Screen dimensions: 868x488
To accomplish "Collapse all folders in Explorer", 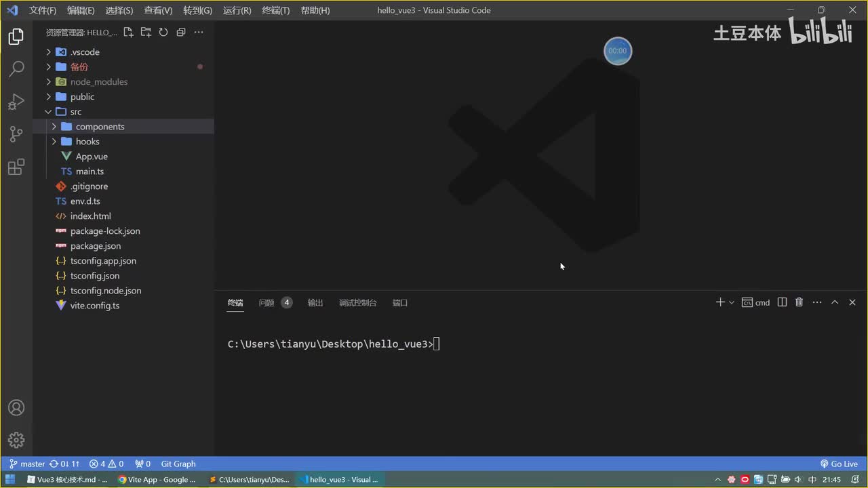I will pyautogui.click(x=181, y=33).
